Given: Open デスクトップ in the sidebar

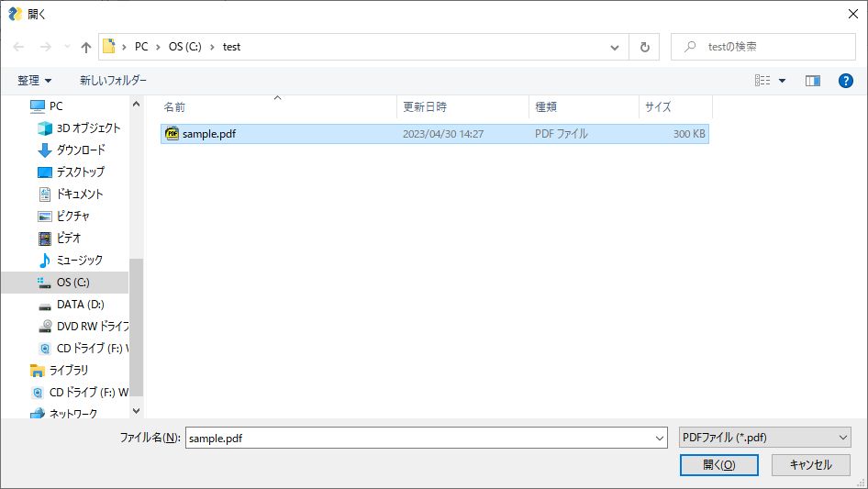Looking at the screenshot, I should (x=71, y=172).
